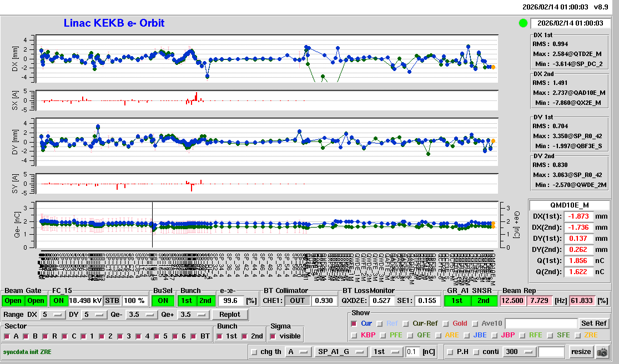Click the BuSel ON indicator
Screen dimensions: 619x364
(162, 300)
